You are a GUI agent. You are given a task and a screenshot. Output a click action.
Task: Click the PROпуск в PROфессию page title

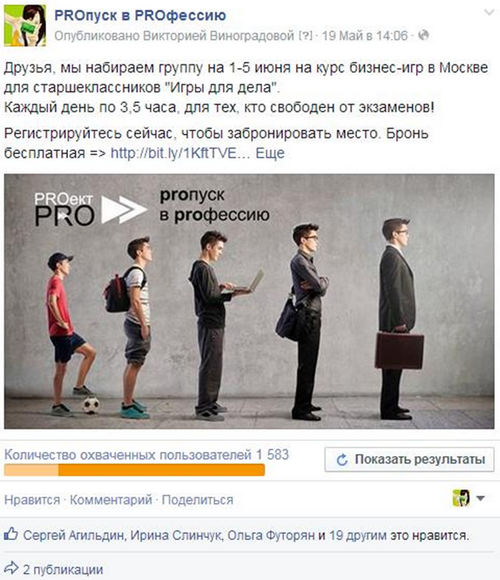pos(140,16)
